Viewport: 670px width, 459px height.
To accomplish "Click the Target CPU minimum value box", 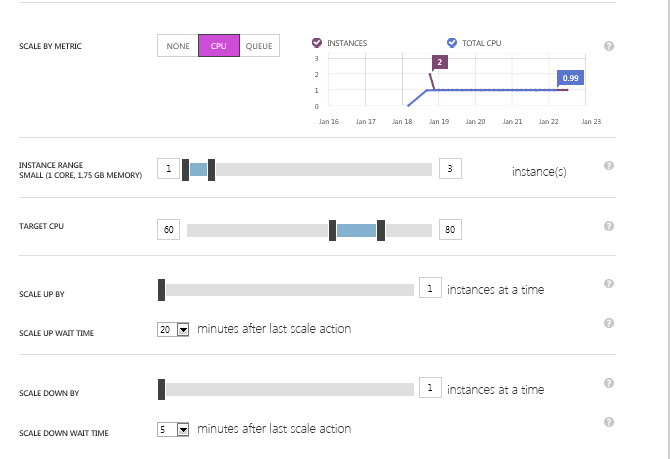I will (x=169, y=230).
